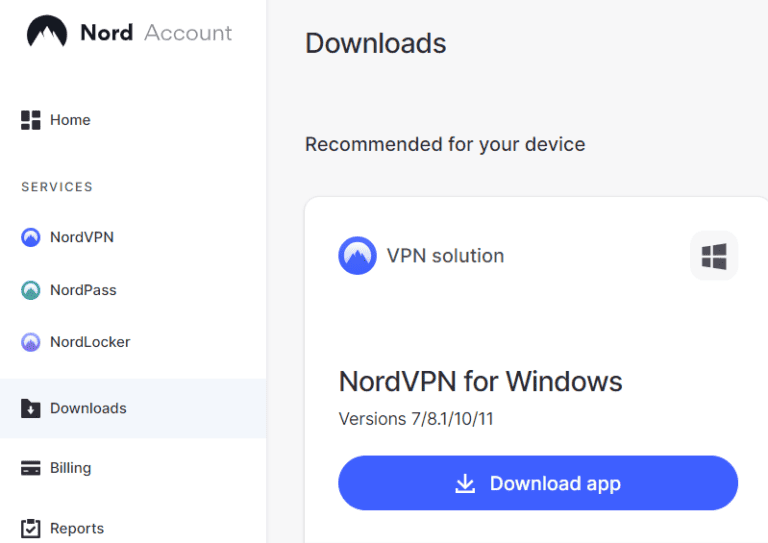This screenshot has width=768, height=543.
Task: Click the Windows platform icon
Action: tap(714, 256)
